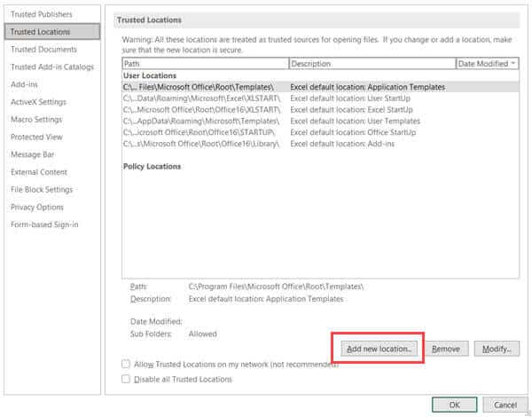
Task: Sort list by Date Modified column arrow
Action: pos(514,64)
